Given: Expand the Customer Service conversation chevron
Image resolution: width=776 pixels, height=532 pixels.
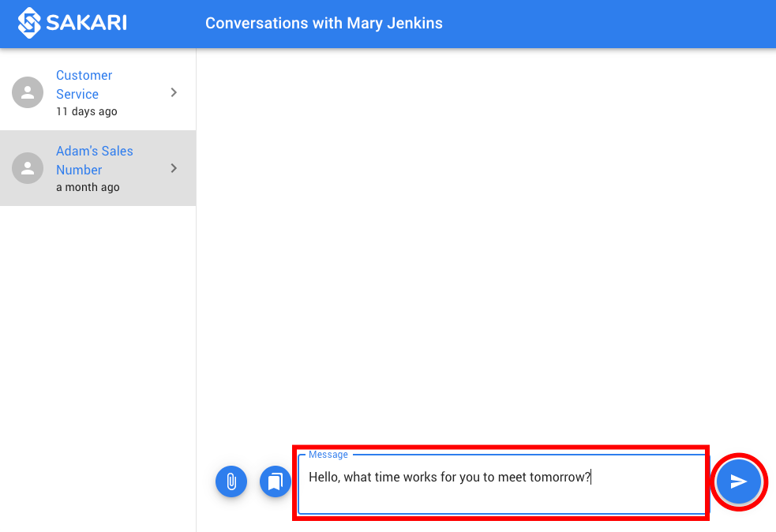Looking at the screenshot, I should tap(174, 92).
